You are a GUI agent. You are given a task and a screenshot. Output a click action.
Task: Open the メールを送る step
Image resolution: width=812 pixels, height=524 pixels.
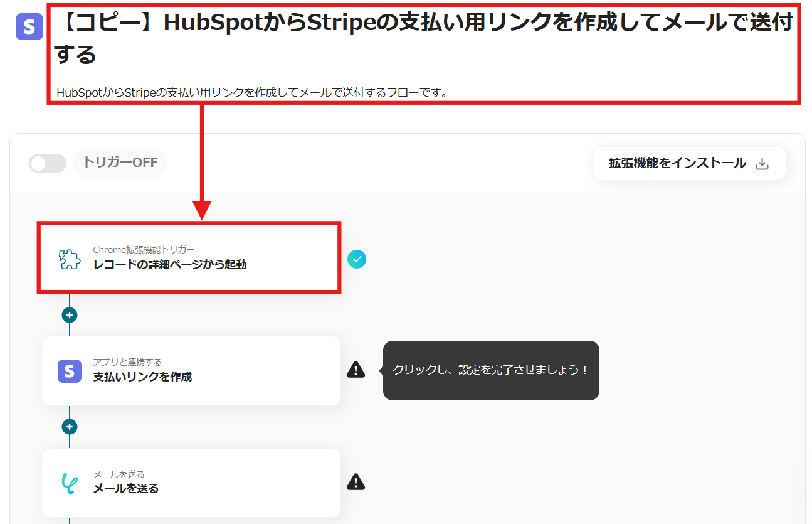(x=191, y=483)
